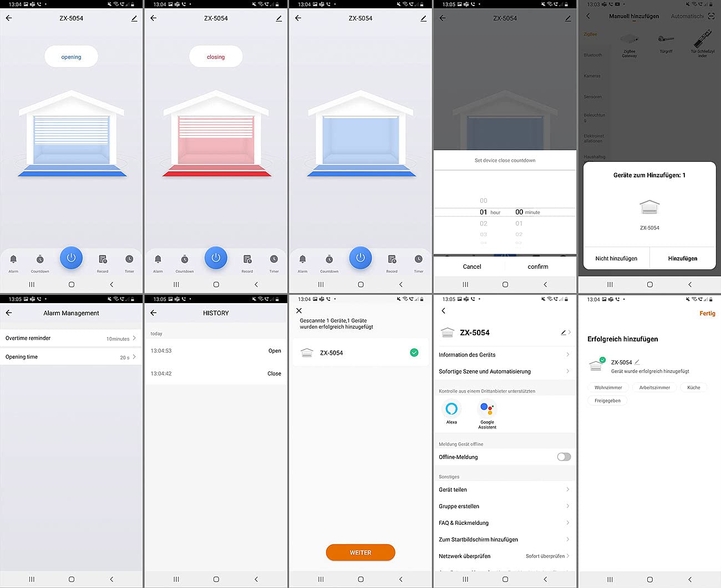Tap the Countdown icon on the 'opening' screen
The width and height of the screenshot is (721, 588).
pos(40,259)
